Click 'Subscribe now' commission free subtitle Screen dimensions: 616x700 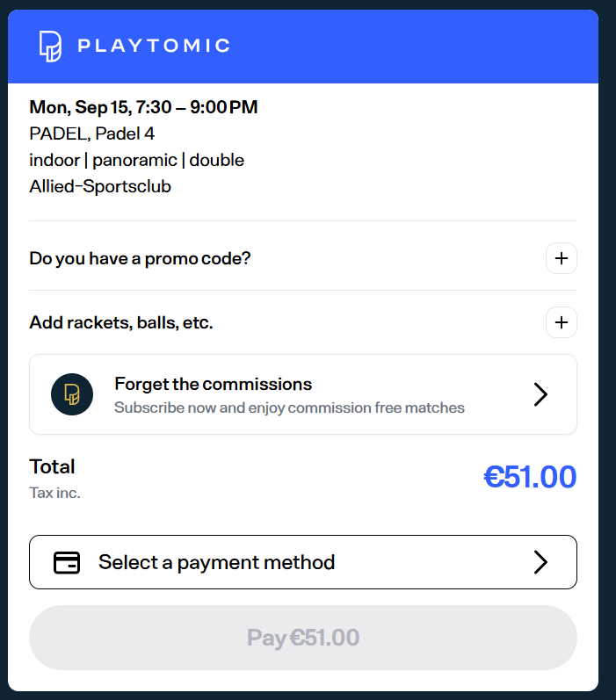(289, 408)
